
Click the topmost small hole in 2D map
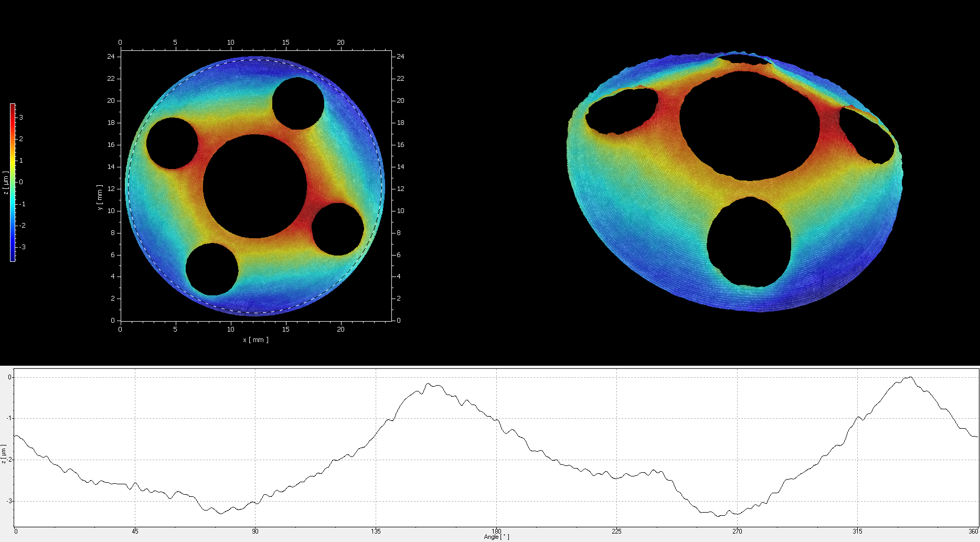pyautogui.click(x=298, y=103)
